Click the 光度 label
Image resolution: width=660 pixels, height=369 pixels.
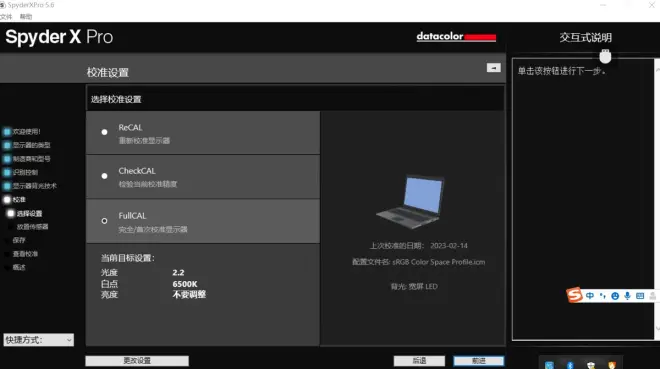(x=109, y=273)
